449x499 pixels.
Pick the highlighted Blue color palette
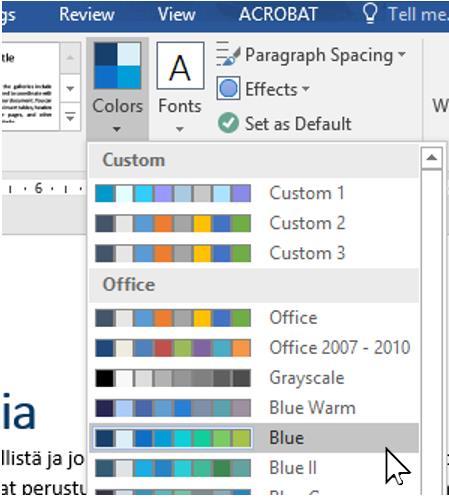(254, 438)
